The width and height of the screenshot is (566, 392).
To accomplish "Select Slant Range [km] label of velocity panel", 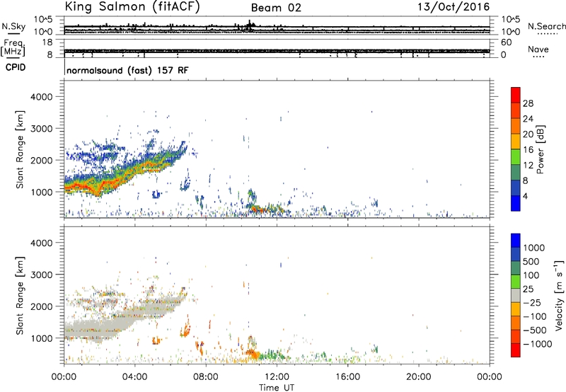I will click(x=21, y=295).
